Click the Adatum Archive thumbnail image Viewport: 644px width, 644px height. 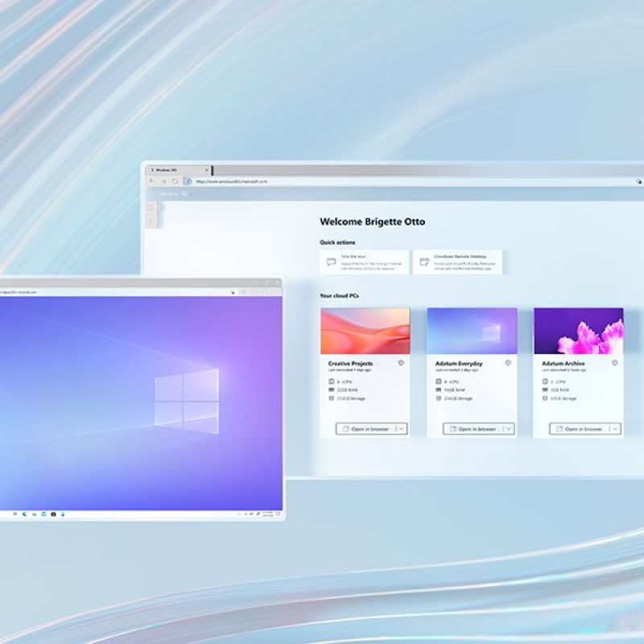pos(578,331)
